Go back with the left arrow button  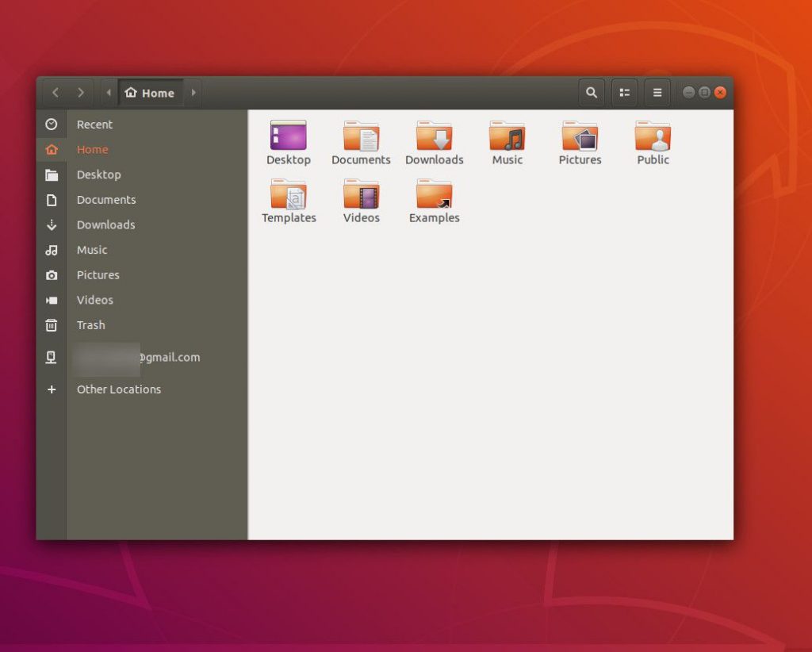click(56, 93)
